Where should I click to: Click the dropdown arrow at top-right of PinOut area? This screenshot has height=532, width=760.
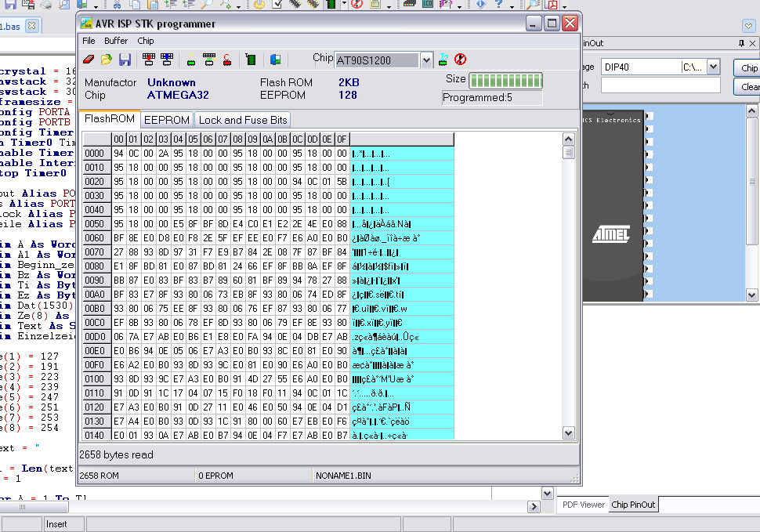pos(749,26)
